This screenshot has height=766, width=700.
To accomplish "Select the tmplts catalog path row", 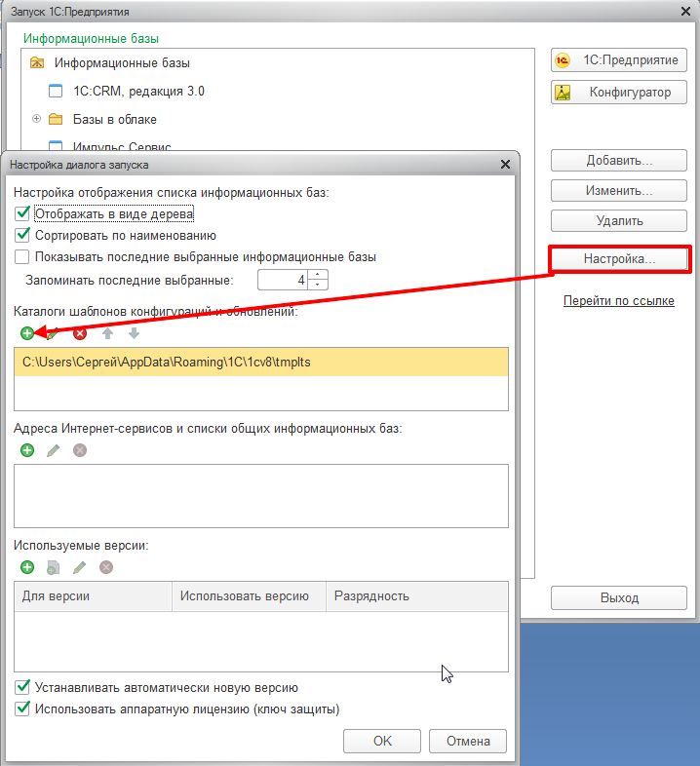I will pyautogui.click(x=260, y=362).
